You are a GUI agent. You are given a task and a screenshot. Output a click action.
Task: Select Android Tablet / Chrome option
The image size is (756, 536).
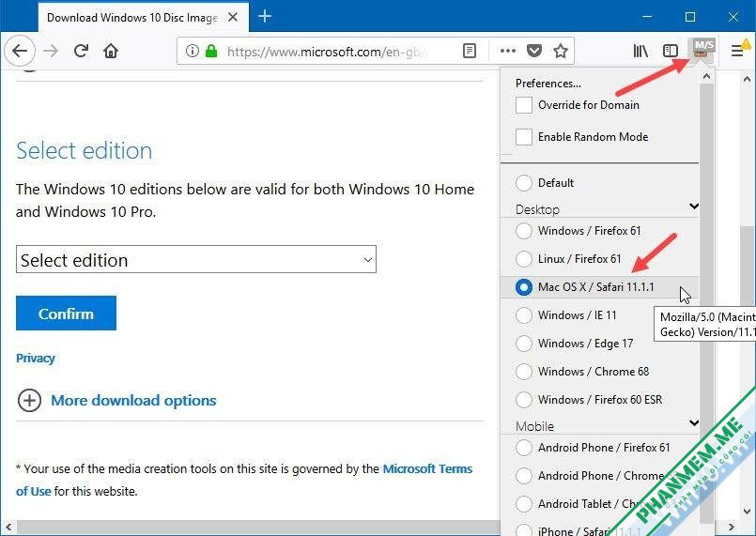[524, 504]
